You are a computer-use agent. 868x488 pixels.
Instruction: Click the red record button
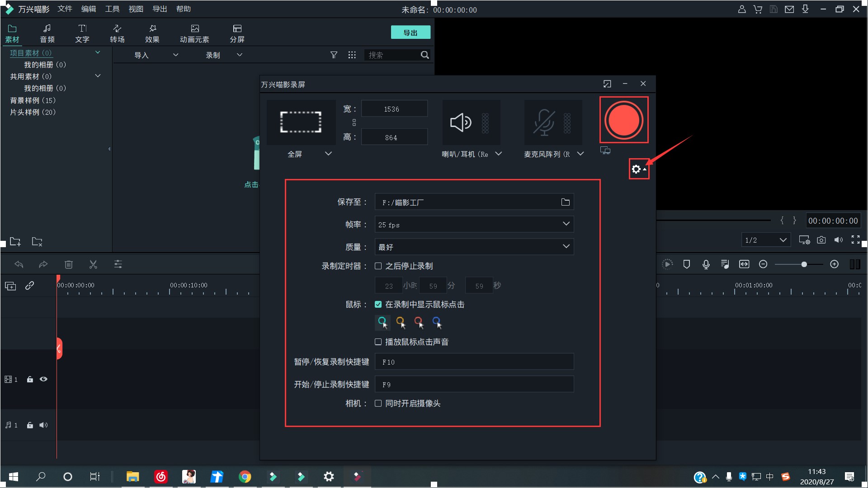click(x=624, y=120)
